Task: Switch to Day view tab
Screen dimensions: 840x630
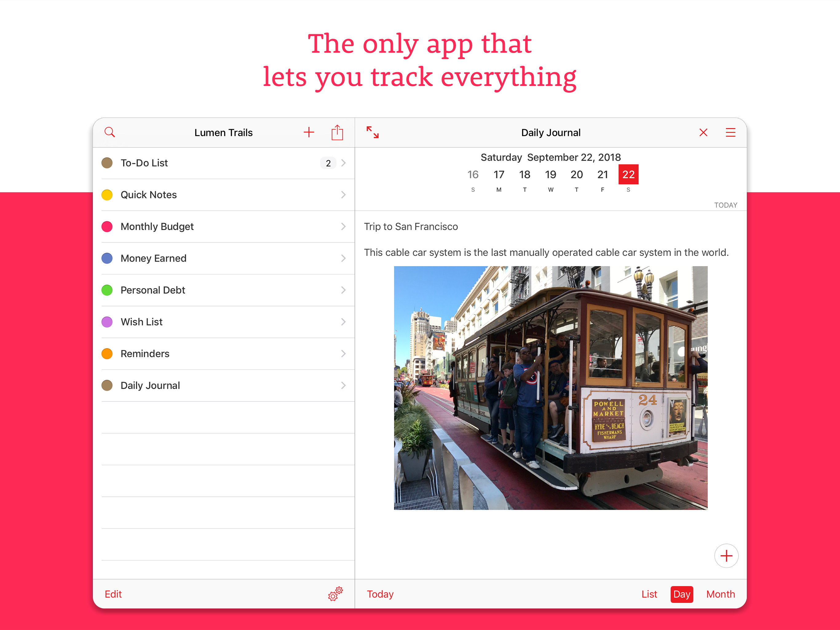Action: [x=682, y=594]
